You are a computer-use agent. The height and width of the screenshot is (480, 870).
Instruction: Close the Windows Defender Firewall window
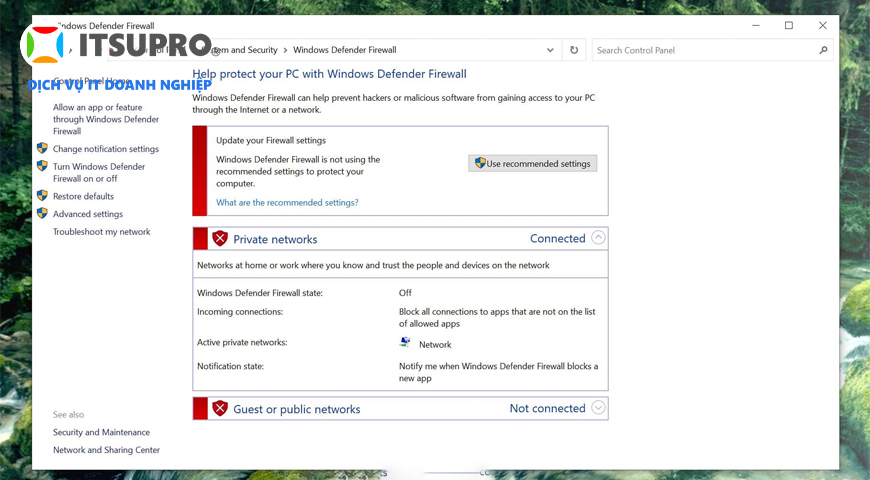tap(823, 26)
